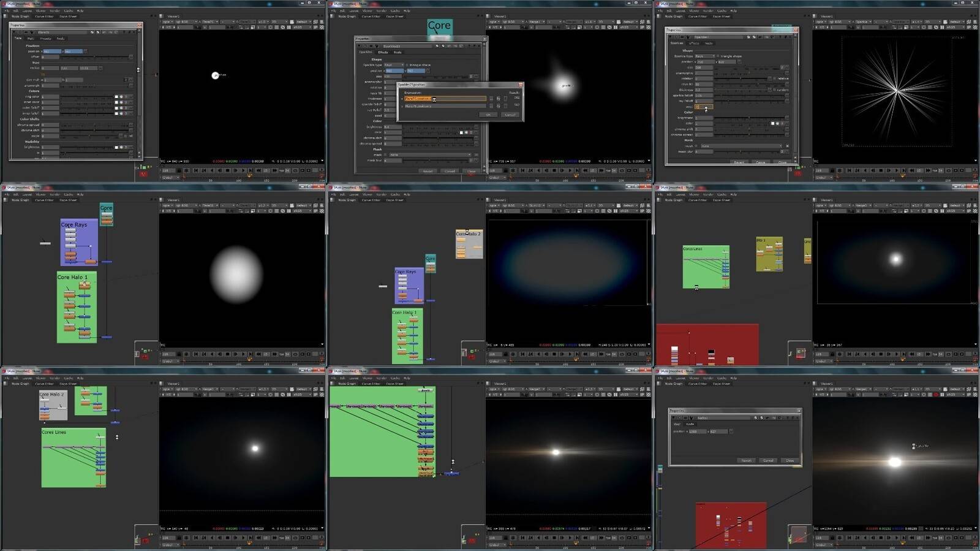Viewport: 980px width, 551px height.
Task: Expression dialog window: click highlighted x expression field
Action: (x=445, y=99)
